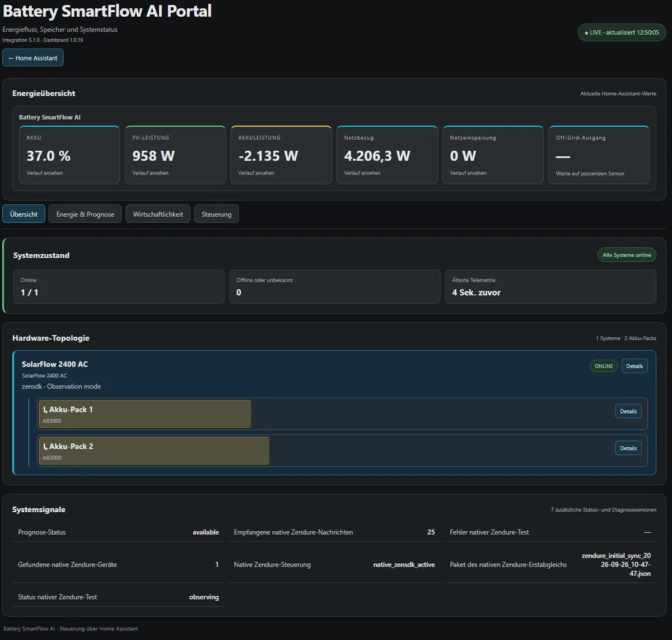This screenshot has height=640, width=672.
Task: Go back via the Home Assistant button
Action: coord(33,58)
